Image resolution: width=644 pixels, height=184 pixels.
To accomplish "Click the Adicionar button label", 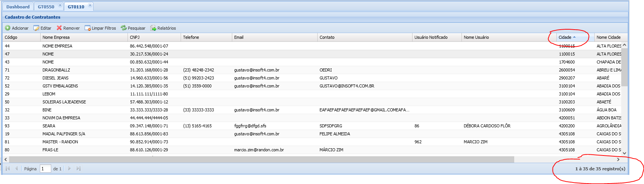I will [x=20, y=28].
